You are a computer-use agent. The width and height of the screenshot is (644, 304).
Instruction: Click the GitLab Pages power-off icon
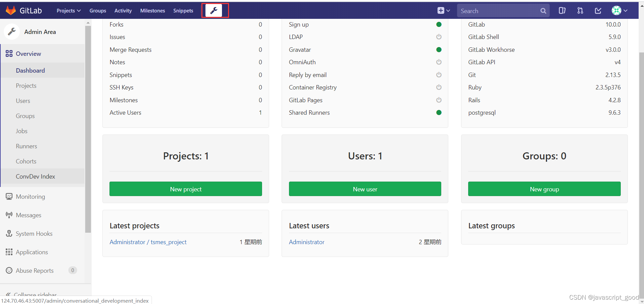439,100
